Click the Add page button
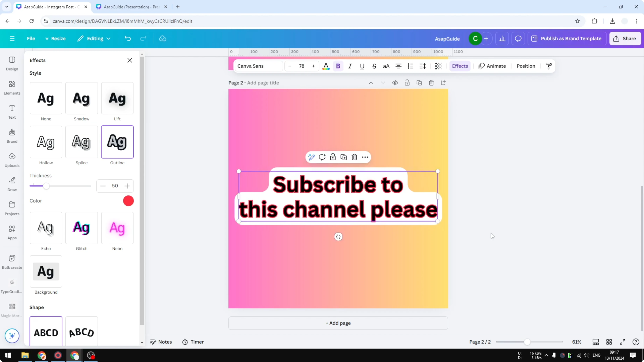This screenshot has width=644, height=362. click(338, 323)
